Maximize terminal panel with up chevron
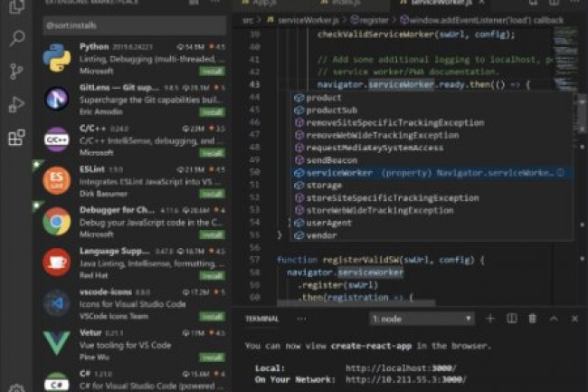 click(554, 319)
